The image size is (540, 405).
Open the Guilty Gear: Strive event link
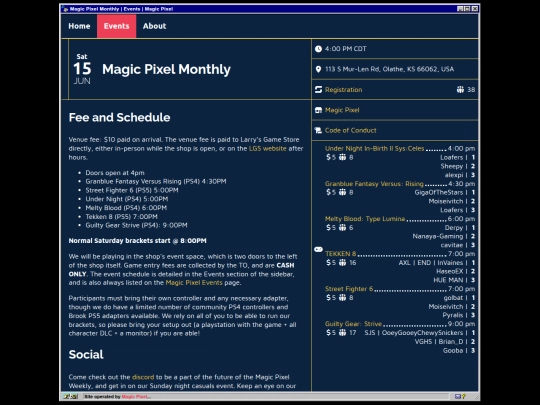click(353, 324)
